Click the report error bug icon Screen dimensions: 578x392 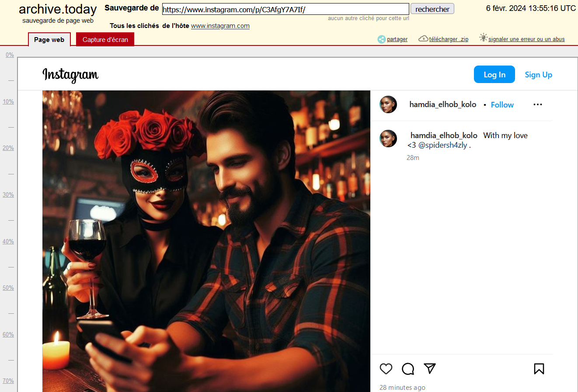click(483, 38)
